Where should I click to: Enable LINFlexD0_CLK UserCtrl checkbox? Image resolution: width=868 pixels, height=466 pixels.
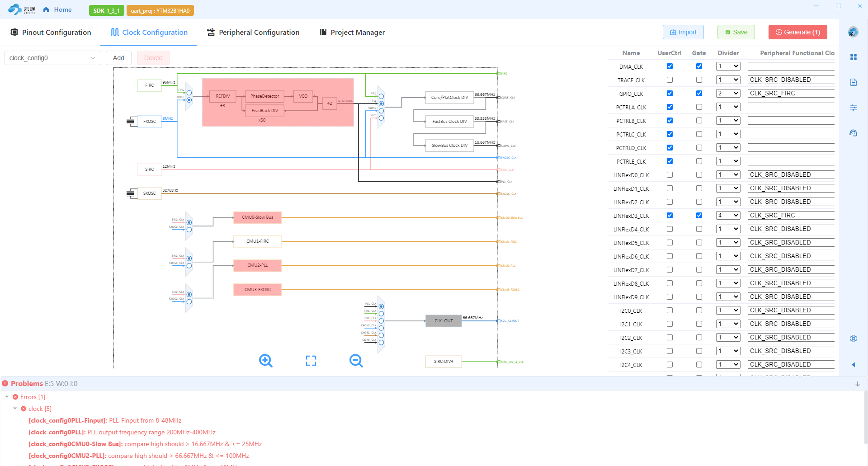670,175
